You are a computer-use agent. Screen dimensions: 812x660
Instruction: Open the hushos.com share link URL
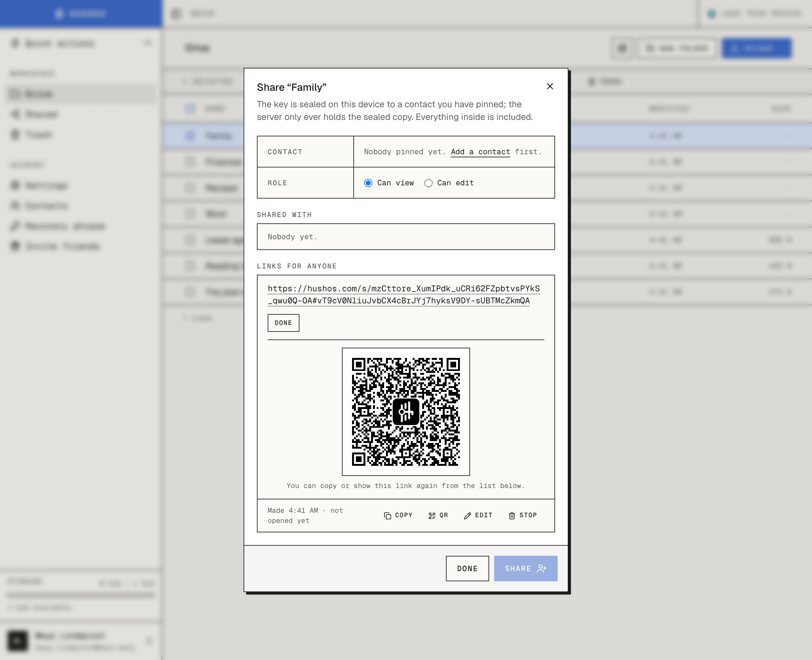[403, 295]
